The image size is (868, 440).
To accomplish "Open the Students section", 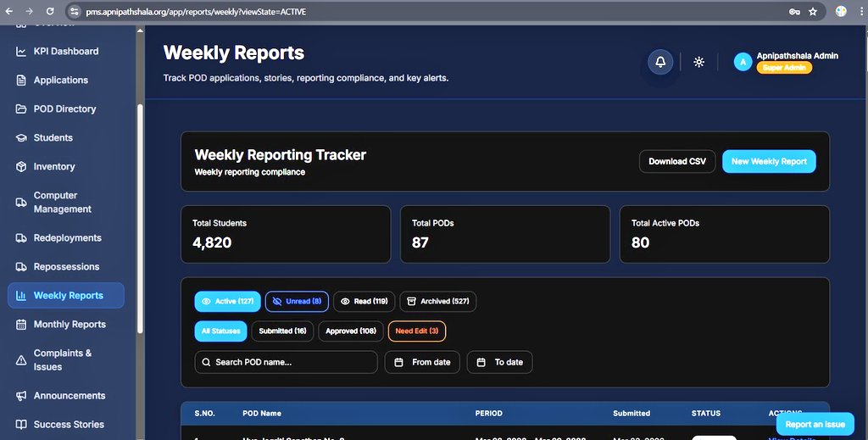I will click(66, 138).
